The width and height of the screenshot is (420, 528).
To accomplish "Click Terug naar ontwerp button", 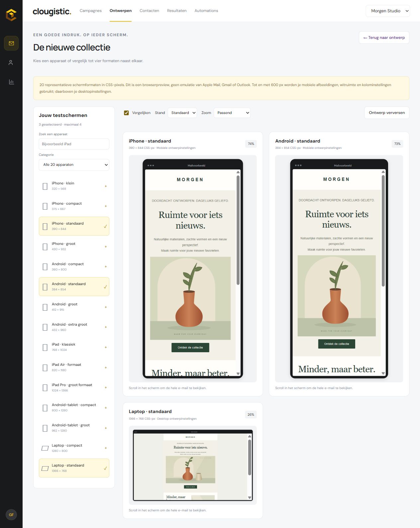I will pos(384,38).
